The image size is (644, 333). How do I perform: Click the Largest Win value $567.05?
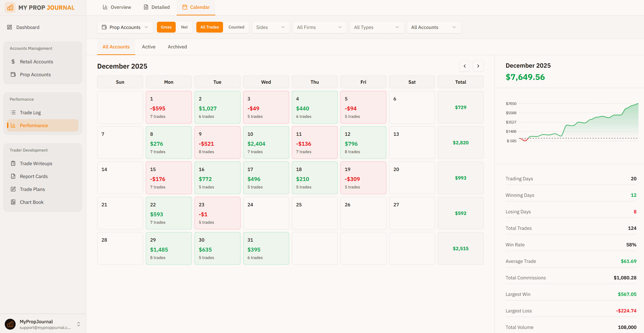point(627,294)
